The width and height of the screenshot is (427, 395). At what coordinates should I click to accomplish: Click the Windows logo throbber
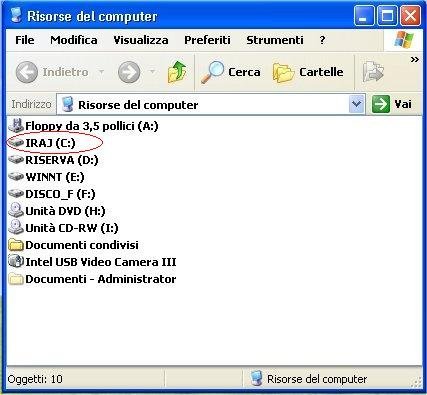[404, 40]
